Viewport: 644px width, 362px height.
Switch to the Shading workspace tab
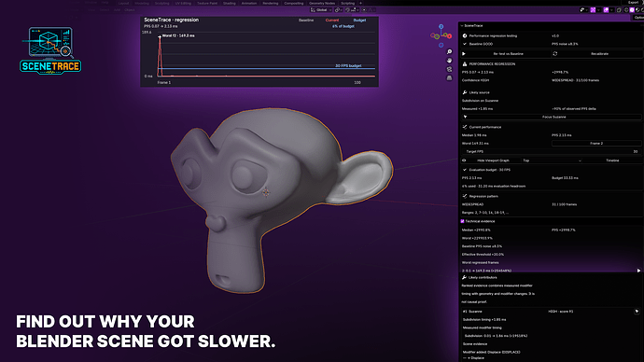tap(230, 4)
